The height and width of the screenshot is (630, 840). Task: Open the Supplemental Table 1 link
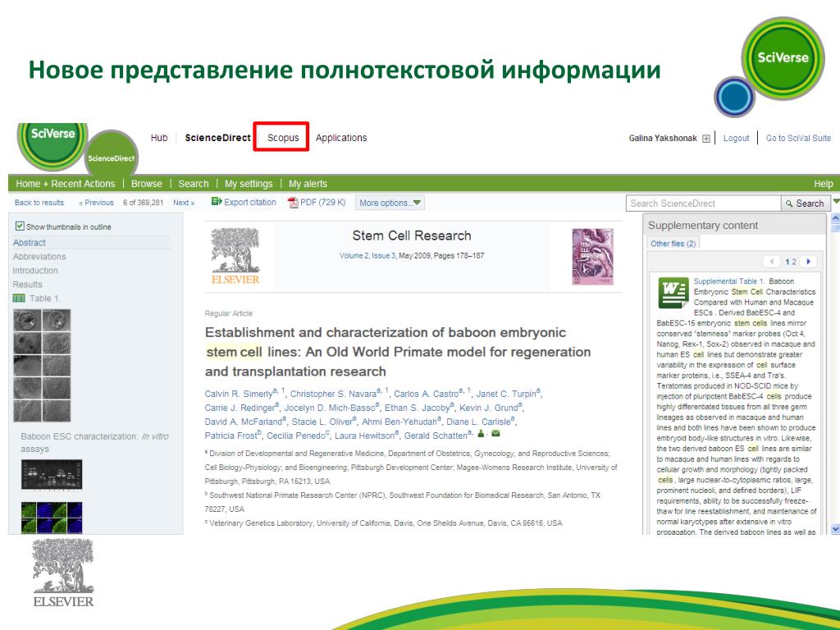coord(728,281)
